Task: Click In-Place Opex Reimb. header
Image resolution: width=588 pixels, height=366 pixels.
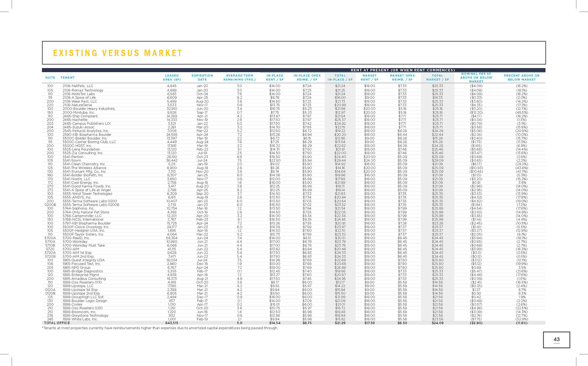Action: click(307, 77)
